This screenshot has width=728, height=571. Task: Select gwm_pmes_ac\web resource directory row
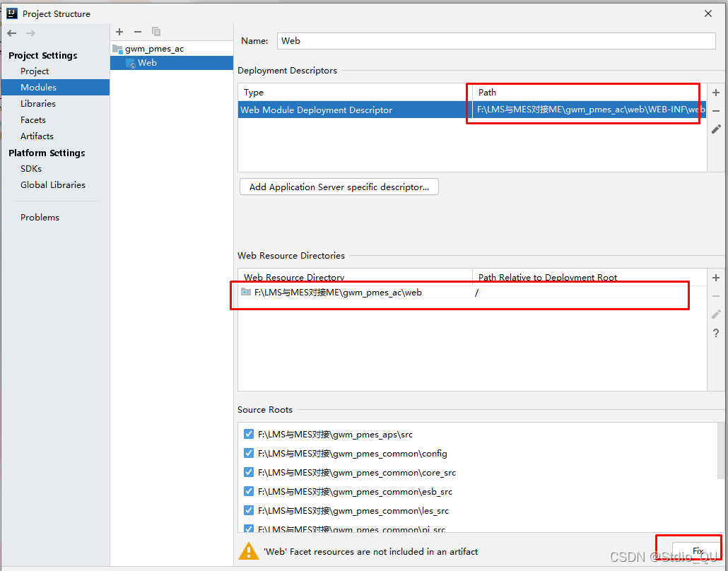[x=472, y=292]
